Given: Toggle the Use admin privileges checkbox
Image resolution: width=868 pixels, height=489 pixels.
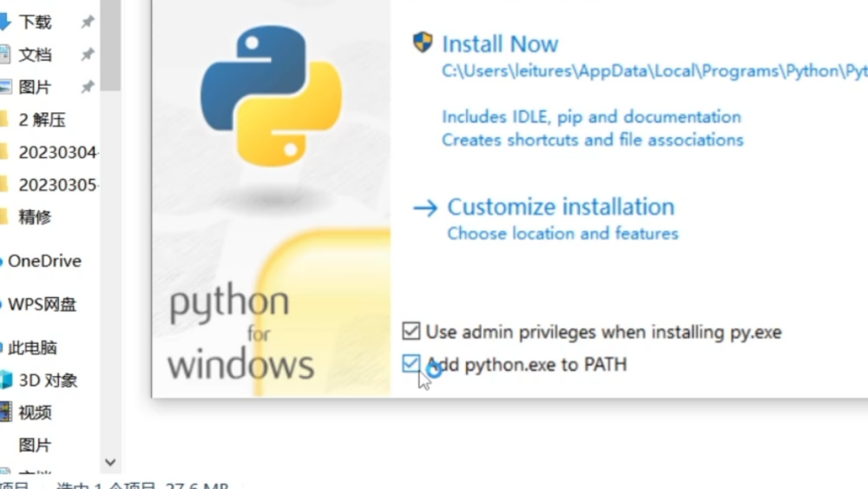Looking at the screenshot, I should pyautogui.click(x=411, y=331).
